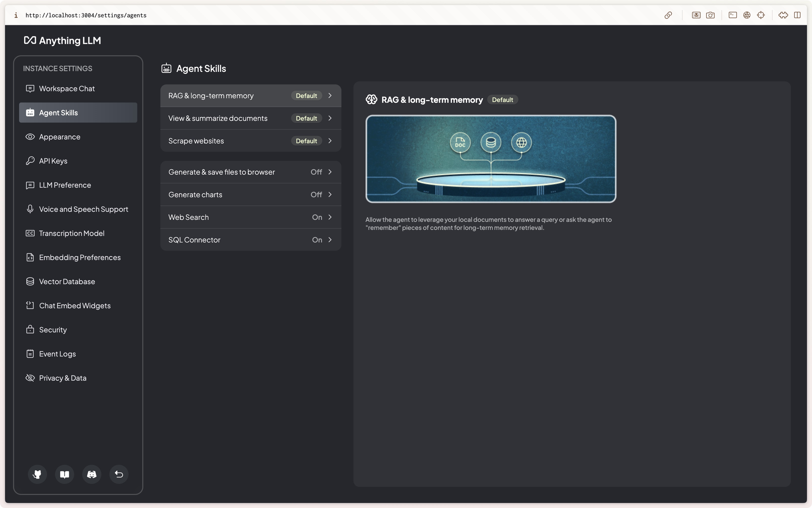Go to Vector Database settings

tap(67, 282)
